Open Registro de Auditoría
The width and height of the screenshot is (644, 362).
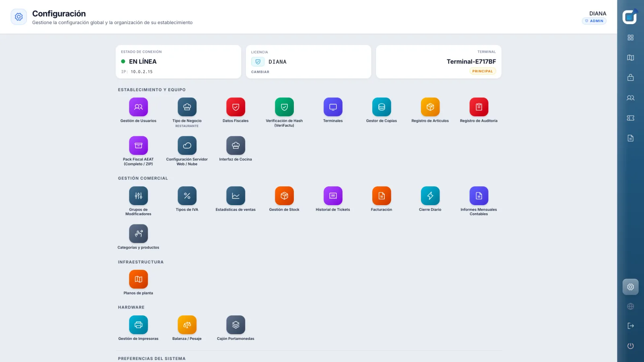click(x=479, y=107)
